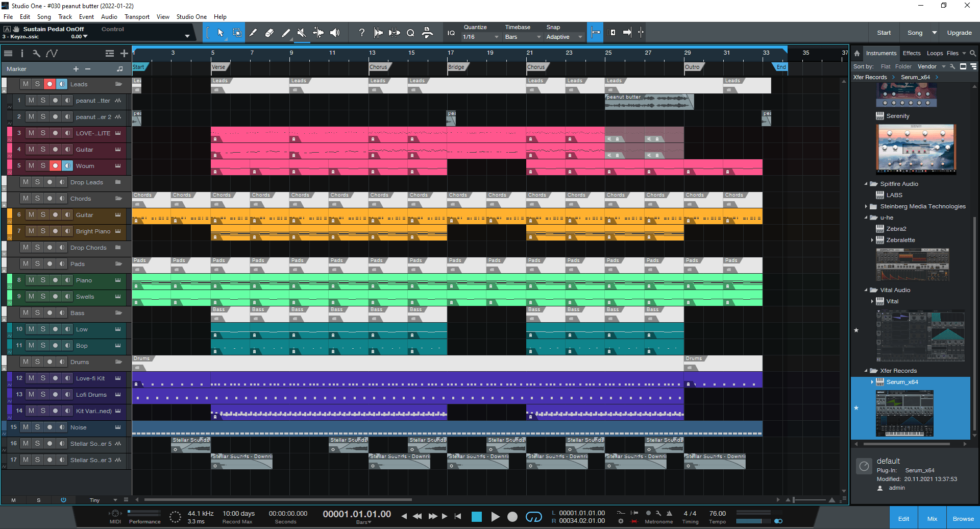Select the Mute tool

click(x=302, y=33)
